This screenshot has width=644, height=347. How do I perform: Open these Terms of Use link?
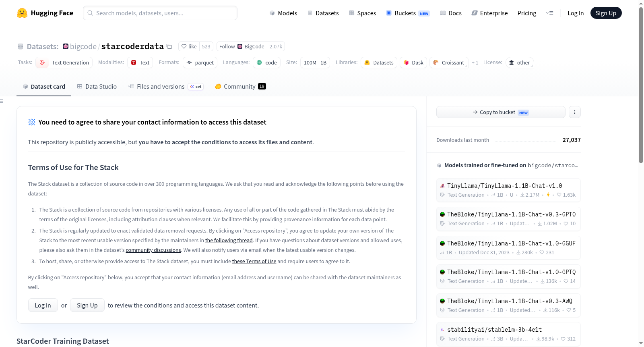click(x=254, y=261)
